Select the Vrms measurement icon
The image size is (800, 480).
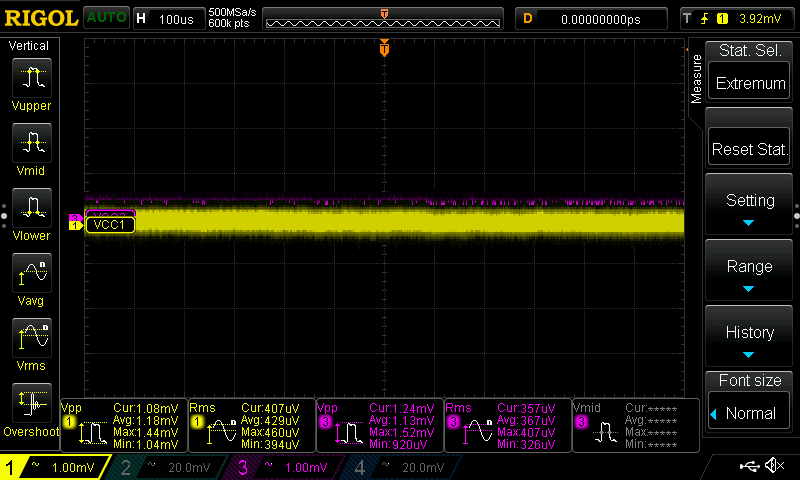tap(32, 338)
